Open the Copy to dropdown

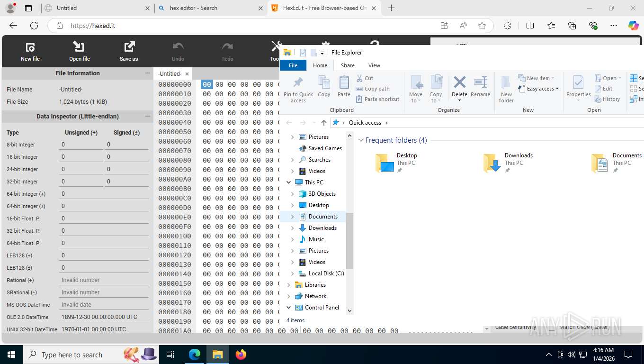436,89
